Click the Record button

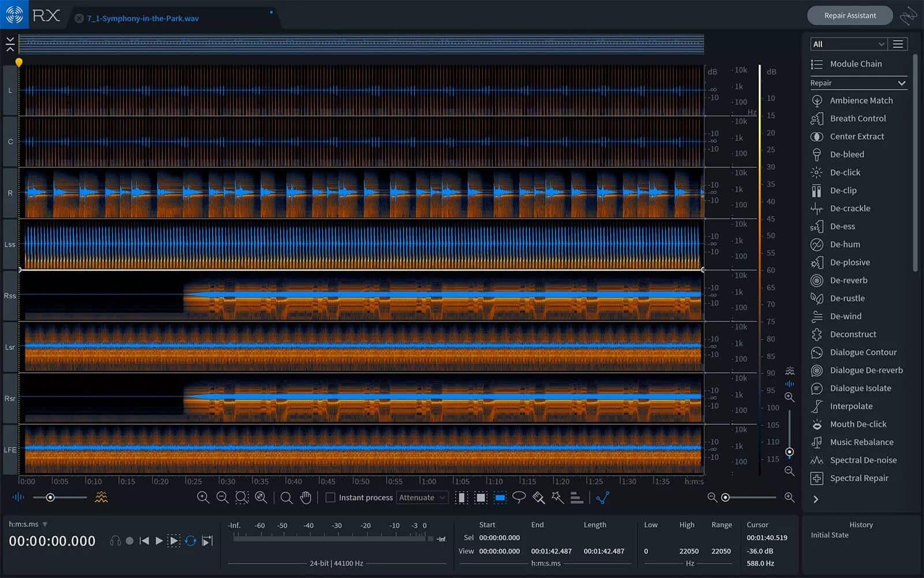point(129,541)
